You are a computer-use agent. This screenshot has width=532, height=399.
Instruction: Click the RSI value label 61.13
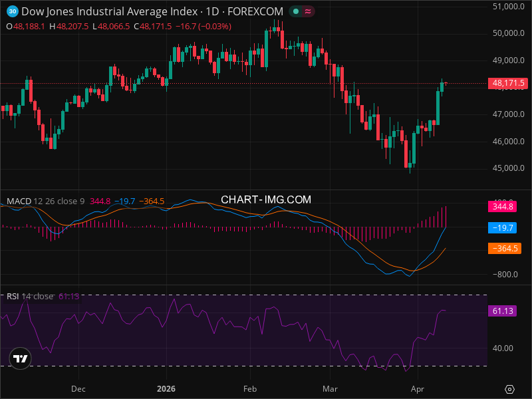click(503, 311)
